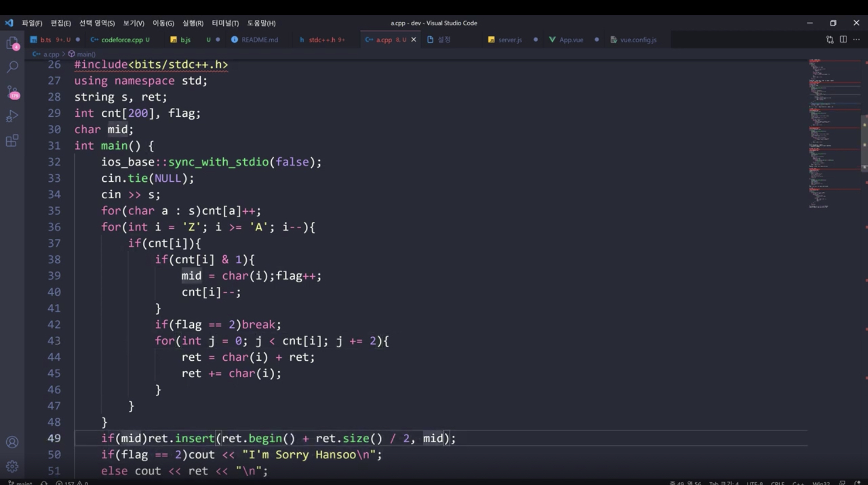The height and width of the screenshot is (485, 868).
Task: Open the Manage gear menu
Action: coord(12,466)
